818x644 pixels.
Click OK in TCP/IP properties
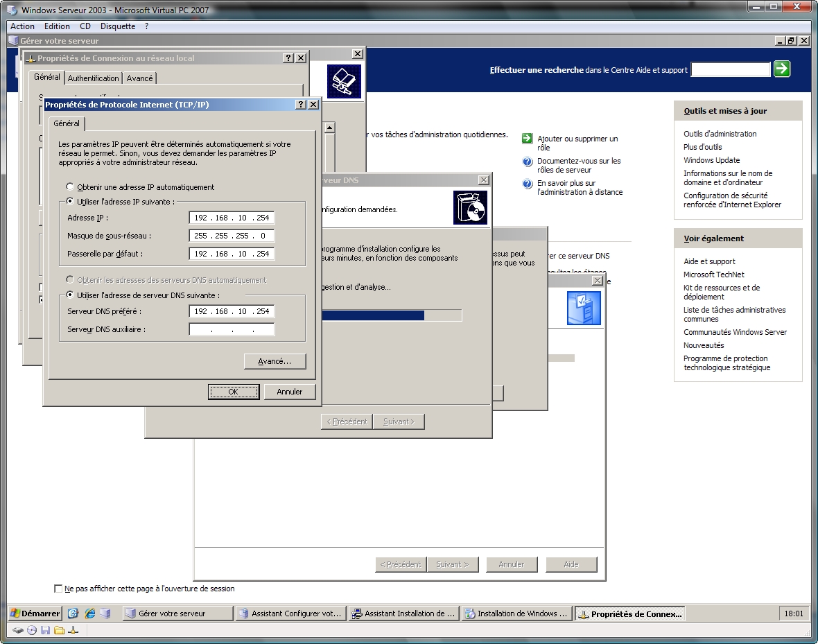click(x=233, y=392)
